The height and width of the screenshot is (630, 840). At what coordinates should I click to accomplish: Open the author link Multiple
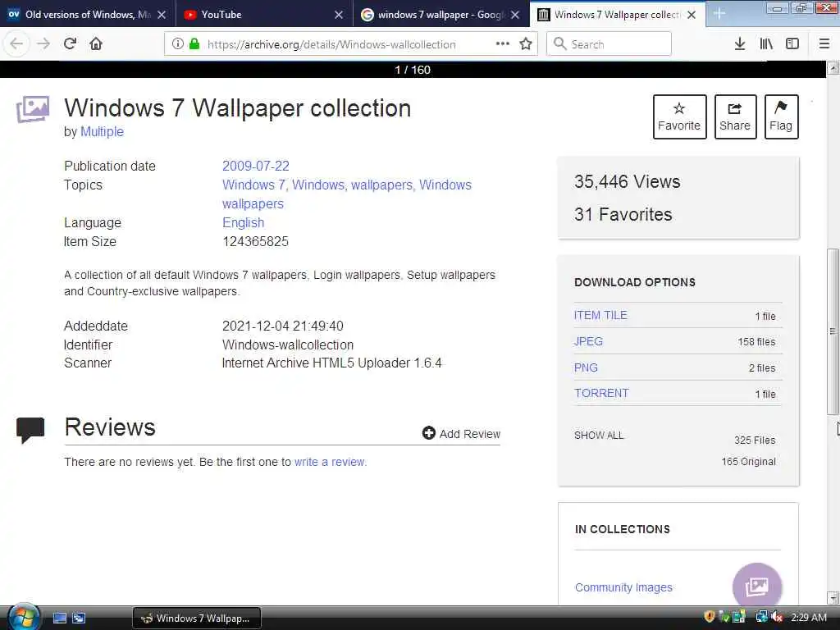click(x=102, y=132)
